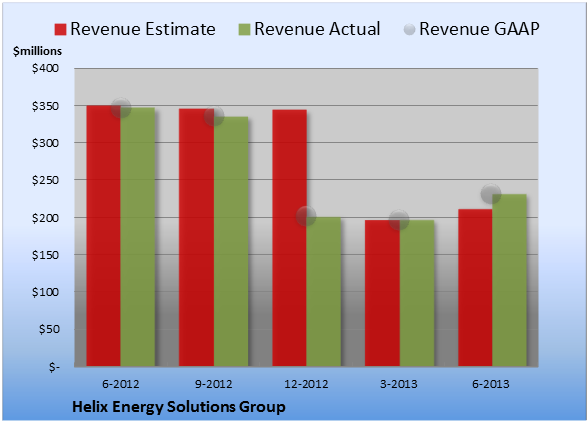Click the 6-2012 x-axis label
The image size is (588, 422).
click(x=120, y=384)
